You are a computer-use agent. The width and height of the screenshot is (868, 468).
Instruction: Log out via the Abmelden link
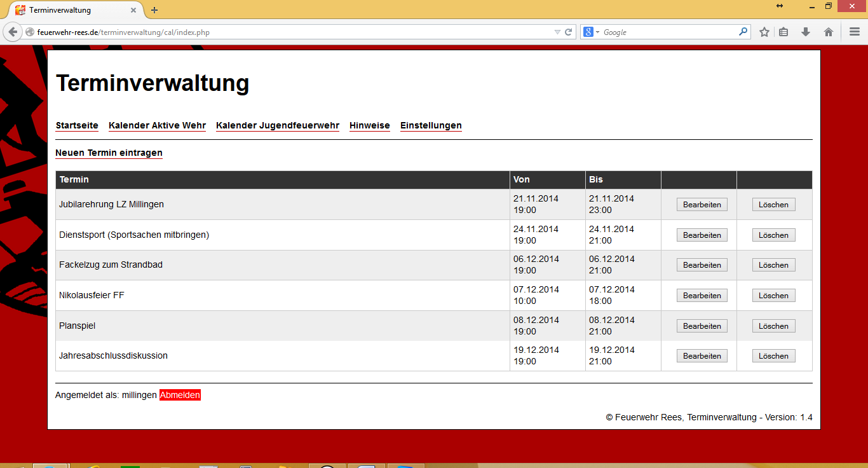[x=180, y=395]
